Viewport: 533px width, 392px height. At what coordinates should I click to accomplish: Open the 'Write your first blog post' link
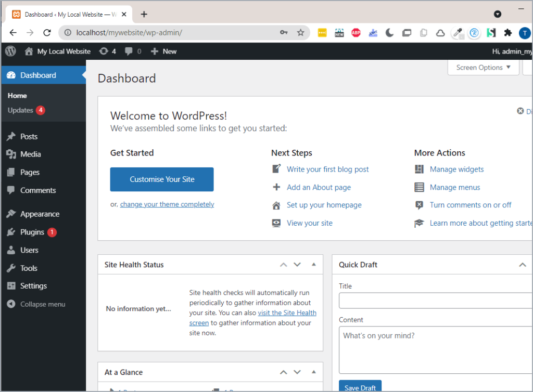point(327,169)
